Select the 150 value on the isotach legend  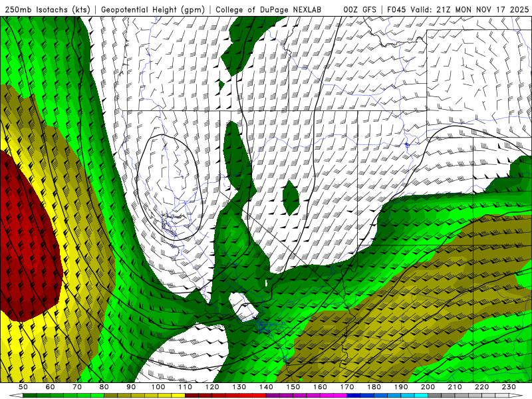(293, 387)
